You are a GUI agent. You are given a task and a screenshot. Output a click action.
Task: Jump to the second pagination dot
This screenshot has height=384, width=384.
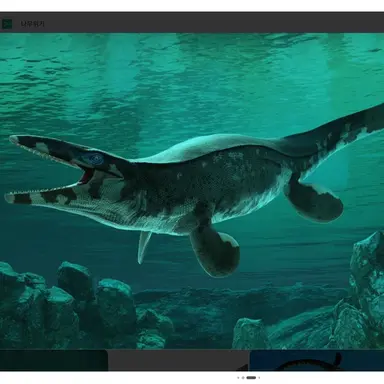point(243,378)
